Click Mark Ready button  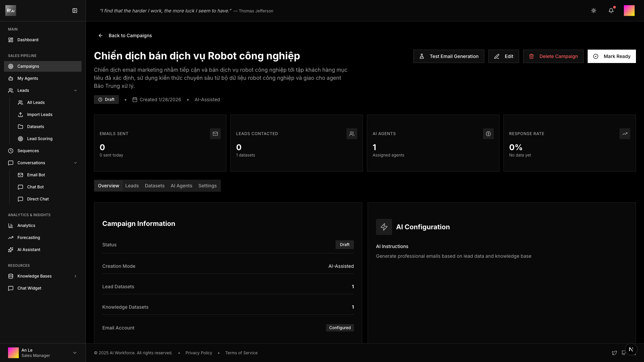[x=611, y=56]
